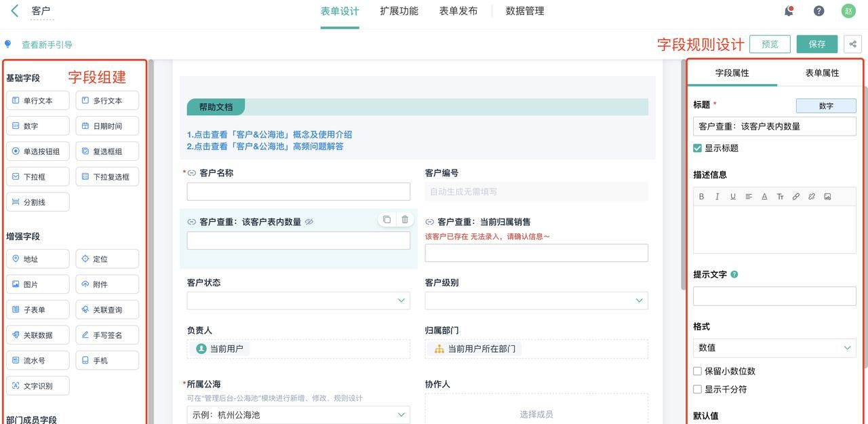The height and width of the screenshot is (424, 868).
Task: Add a 单选按钮组 field from the sidebar
Action: click(37, 151)
